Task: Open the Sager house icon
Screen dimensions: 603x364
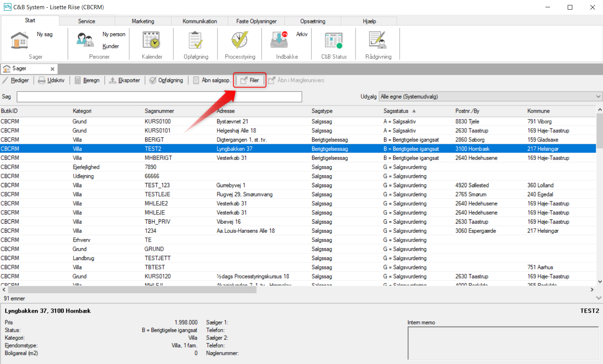Action: pyautogui.click(x=20, y=40)
